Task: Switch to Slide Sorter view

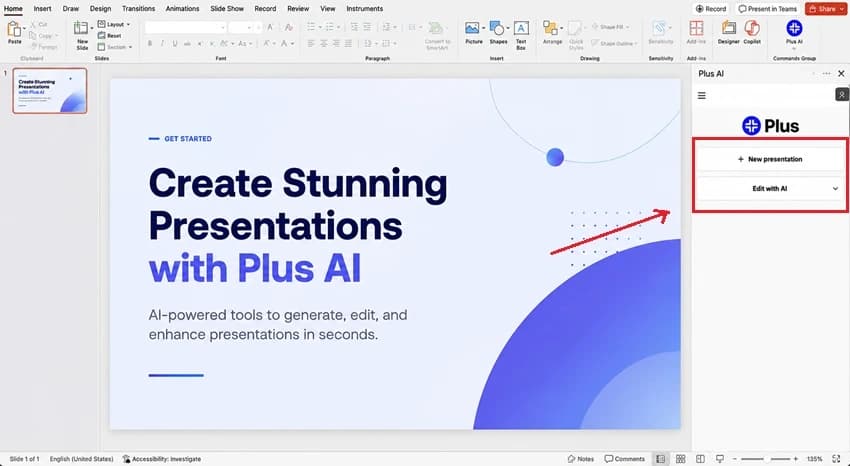Action: click(681, 459)
